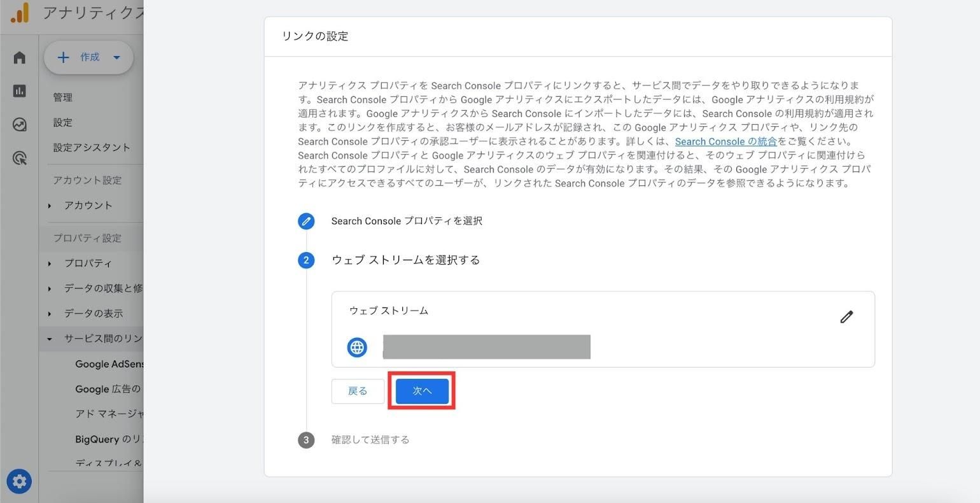The width and height of the screenshot is (980, 503).
Task: Open Reports bar chart icon
Action: (19, 91)
